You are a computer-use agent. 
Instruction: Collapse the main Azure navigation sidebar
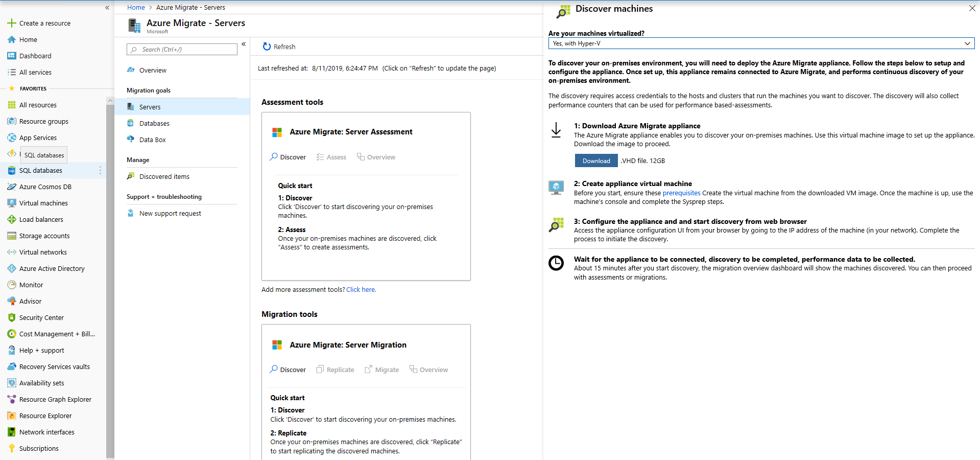(x=107, y=8)
